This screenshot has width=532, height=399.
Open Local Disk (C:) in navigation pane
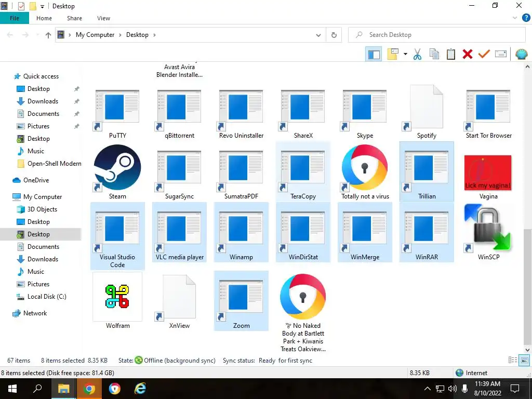pos(47,297)
